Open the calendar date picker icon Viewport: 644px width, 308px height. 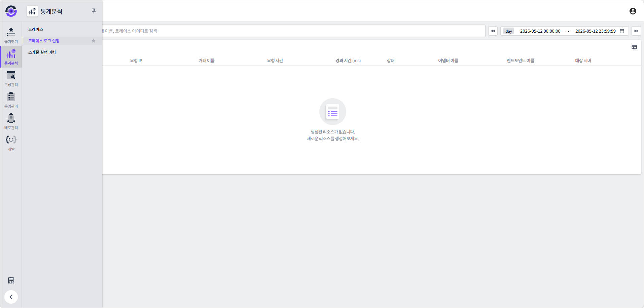pyautogui.click(x=622, y=31)
